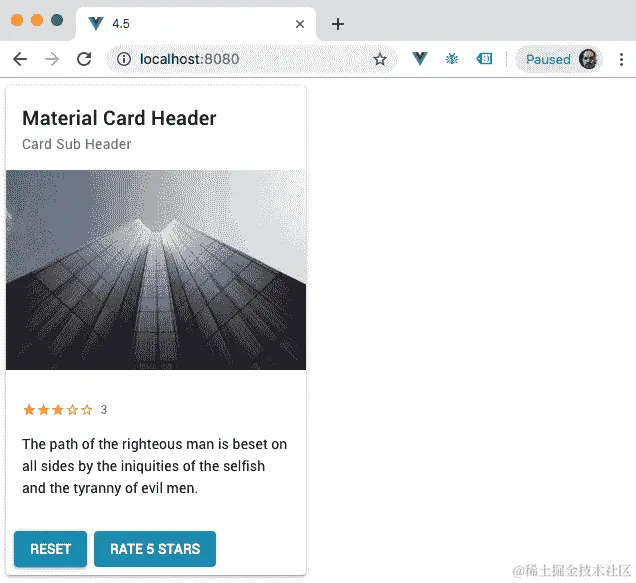This screenshot has height=583, width=636.
Task: Click the browser back arrow
Action: click(20, 59)
